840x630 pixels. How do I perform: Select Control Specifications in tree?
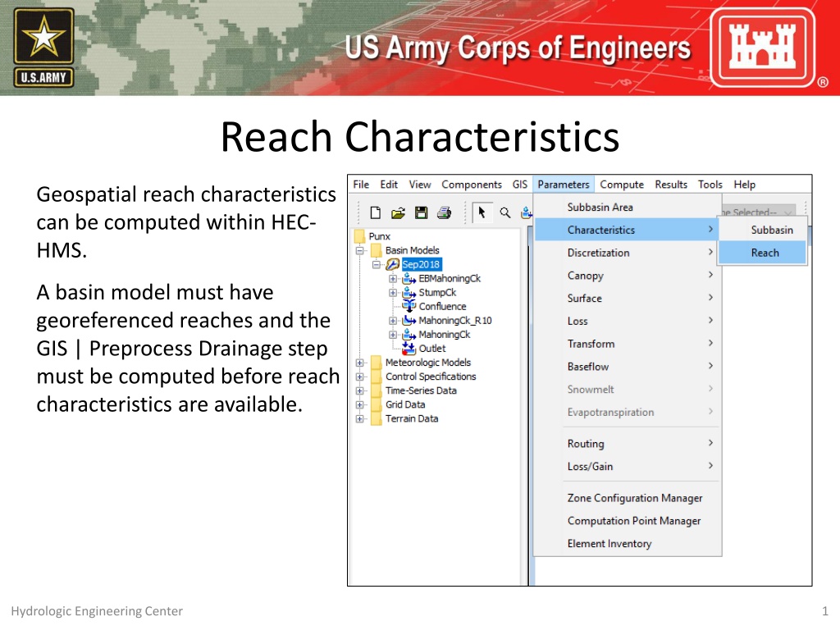[x=431, y=377]
